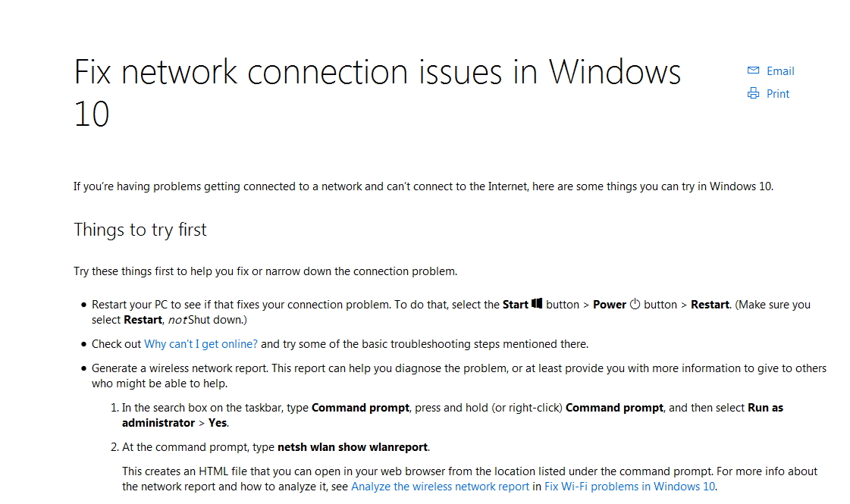The image size is (850, 504).
Task: Click the italic not before Shut down
Action: [177, 320]
